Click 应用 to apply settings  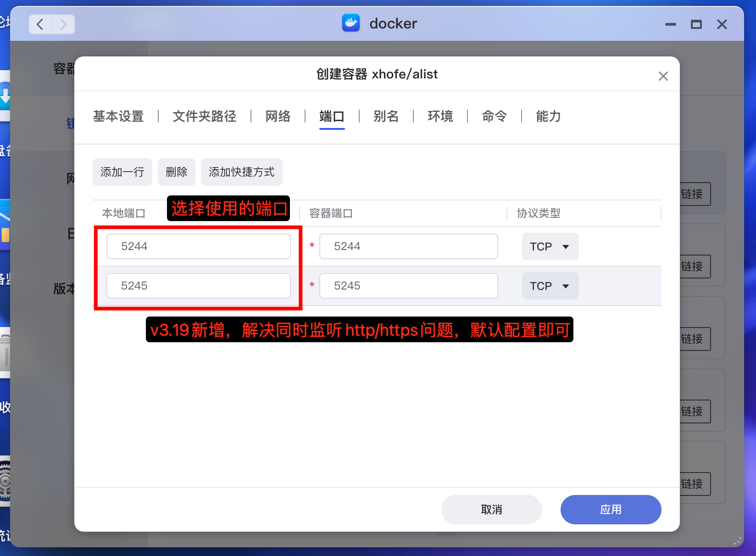click(611, 510)
